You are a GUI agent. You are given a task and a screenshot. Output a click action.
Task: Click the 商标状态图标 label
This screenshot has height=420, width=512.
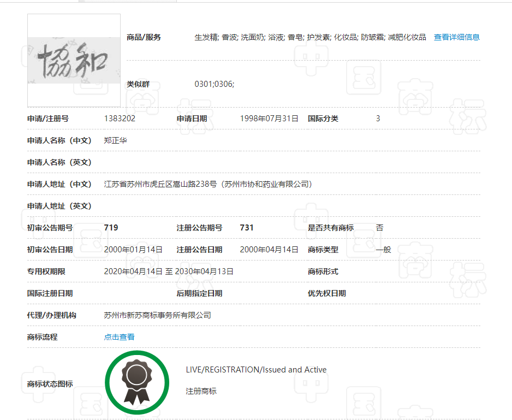point(50,384)
